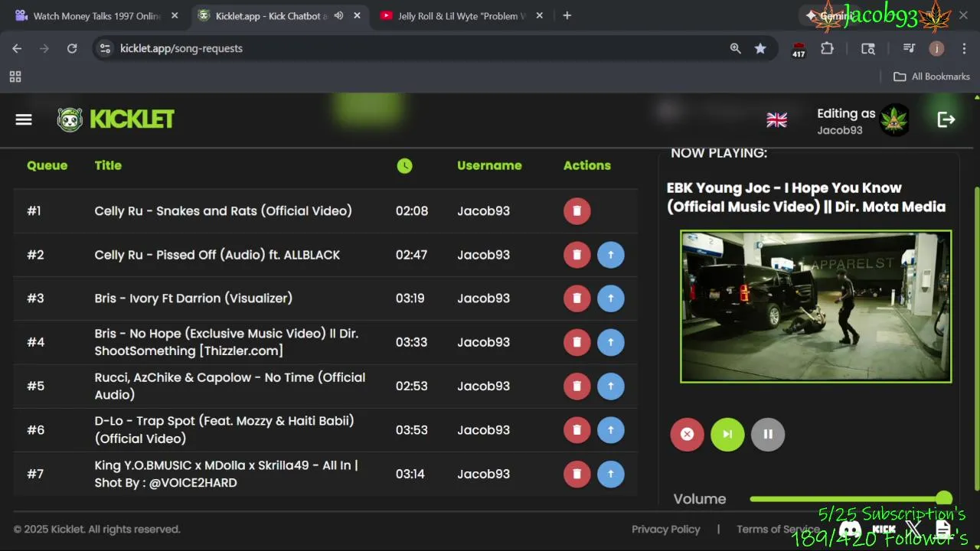Switch to the Watch Money Talks 1997 tab
This screenshot has height=551, width=980.
(96, 16)
